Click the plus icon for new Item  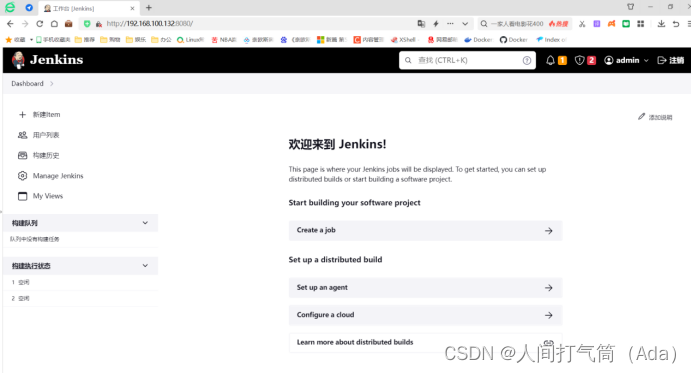(23, 114)
